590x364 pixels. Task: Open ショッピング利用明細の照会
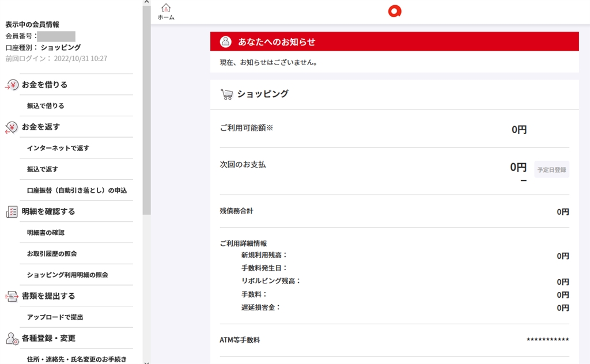click(67, 275)
